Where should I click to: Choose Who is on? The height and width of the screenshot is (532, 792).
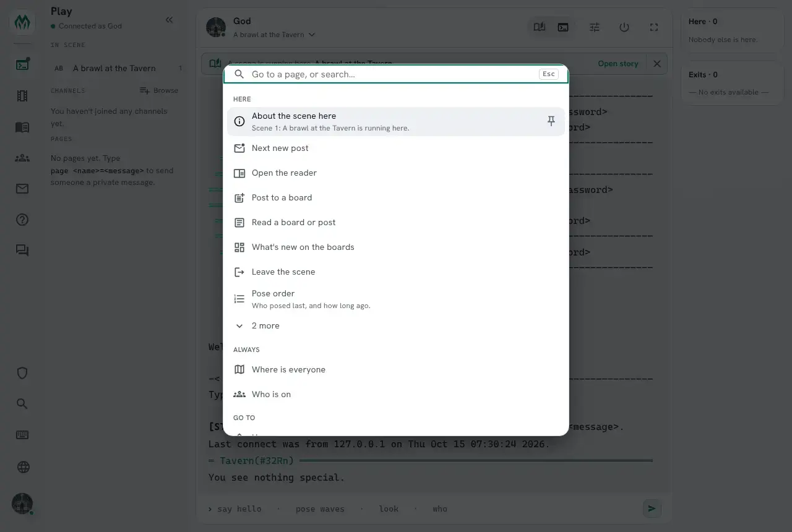point(395,395)
